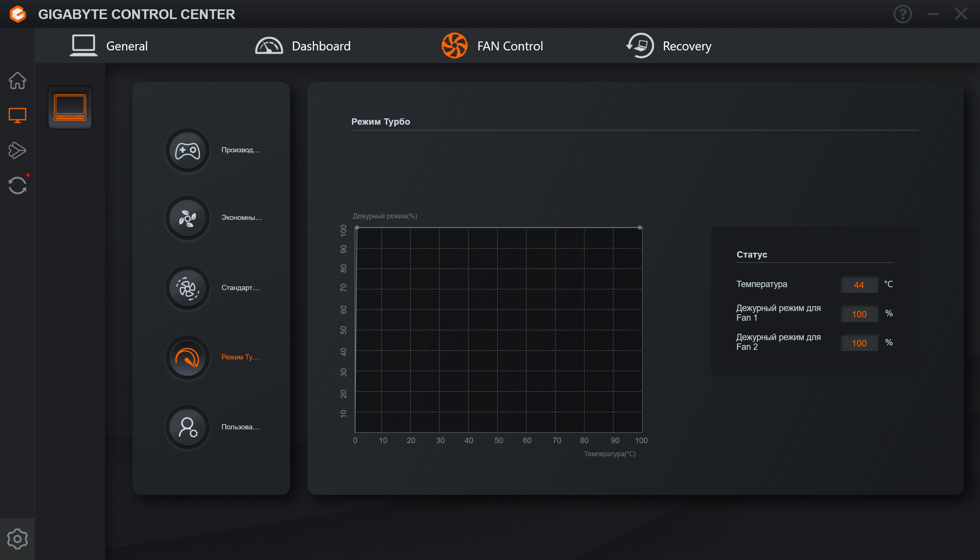Select the Performance gamepad fan mode
The height and width of the screenshot is (560, 980).
coord(187,150)
